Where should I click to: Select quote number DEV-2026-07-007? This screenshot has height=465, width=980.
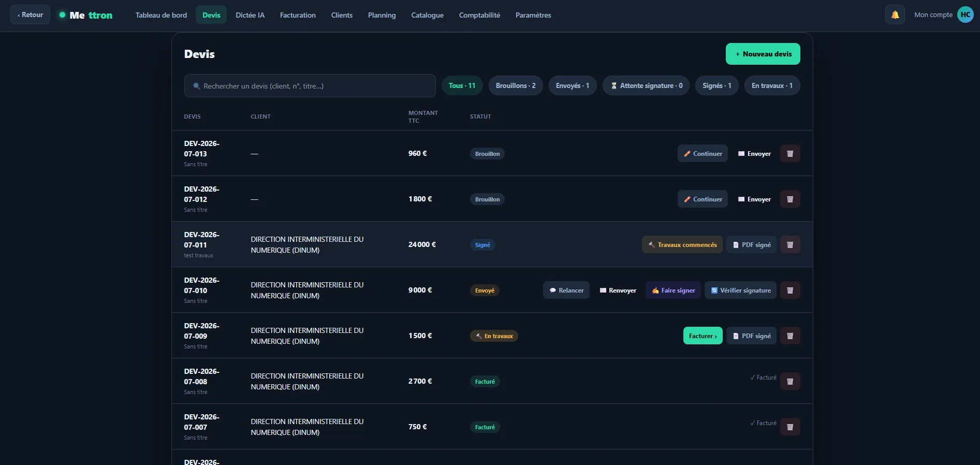[202, 422]
